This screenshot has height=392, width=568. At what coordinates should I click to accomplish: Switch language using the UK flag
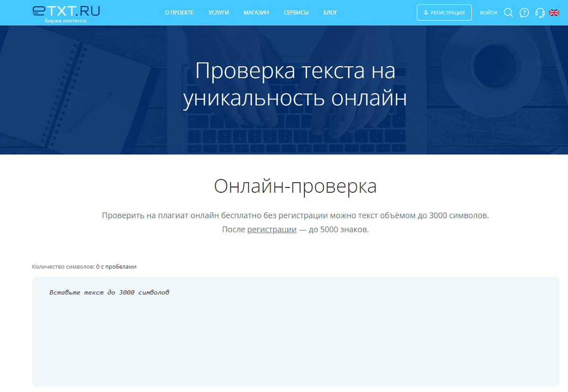coord(554,13)
